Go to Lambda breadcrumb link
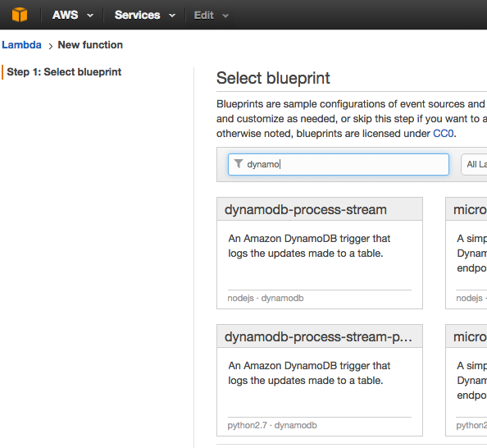487x448 pixels. point(21,45)
